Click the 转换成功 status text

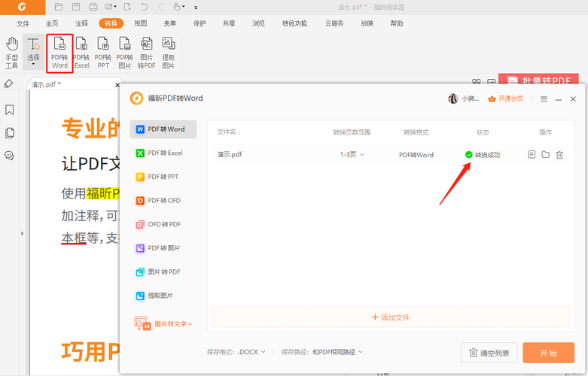(x=487, y=155)
